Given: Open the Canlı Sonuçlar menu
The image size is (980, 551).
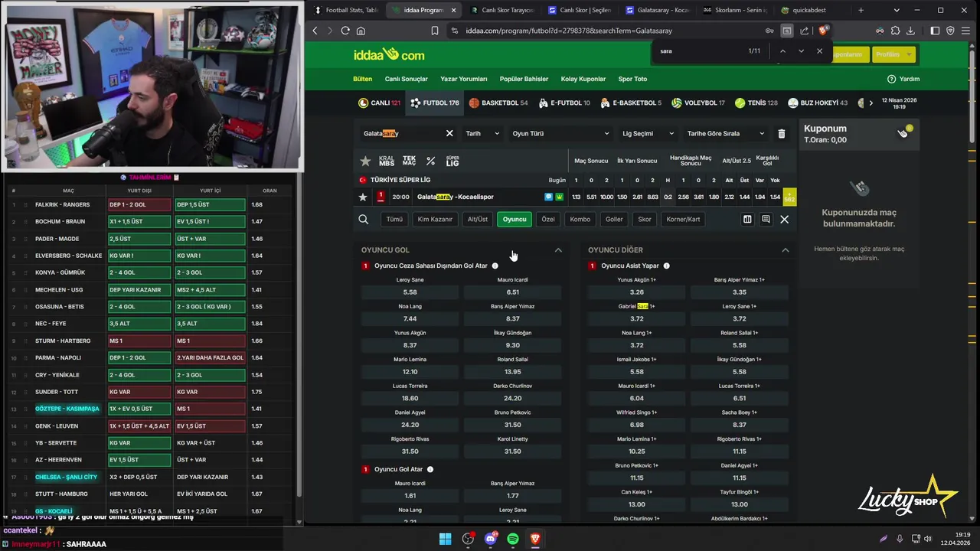Looking at the screenshot, I should pos(406,79).
